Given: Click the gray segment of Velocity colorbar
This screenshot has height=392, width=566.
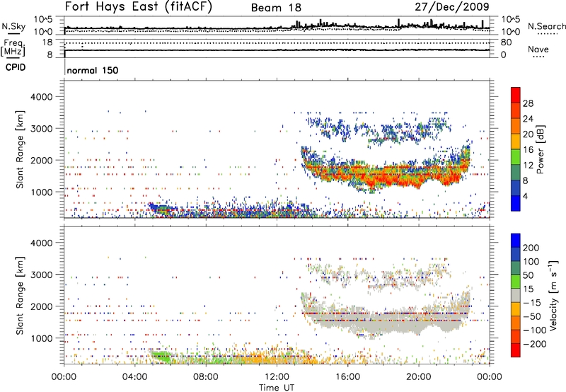Looking at the screenshot, I should 516,295.
